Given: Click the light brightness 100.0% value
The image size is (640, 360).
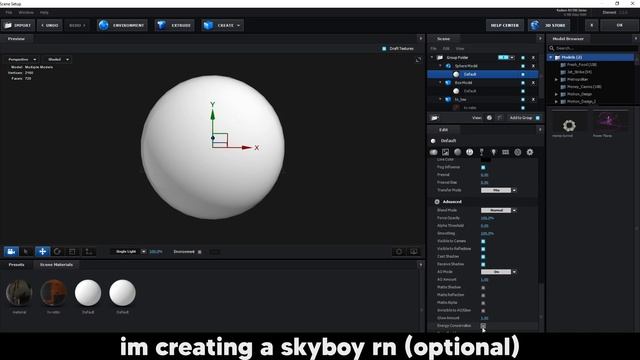Looking at the screenshot, I should click(156, 252).
